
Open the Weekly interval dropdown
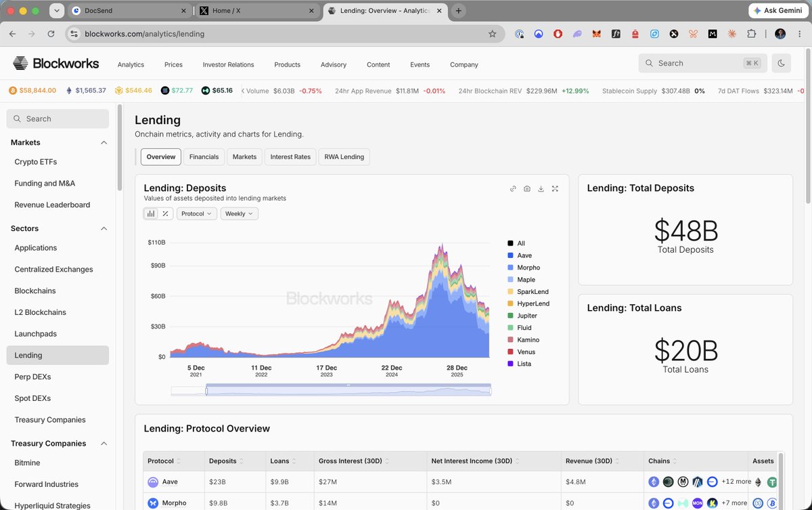240,213
